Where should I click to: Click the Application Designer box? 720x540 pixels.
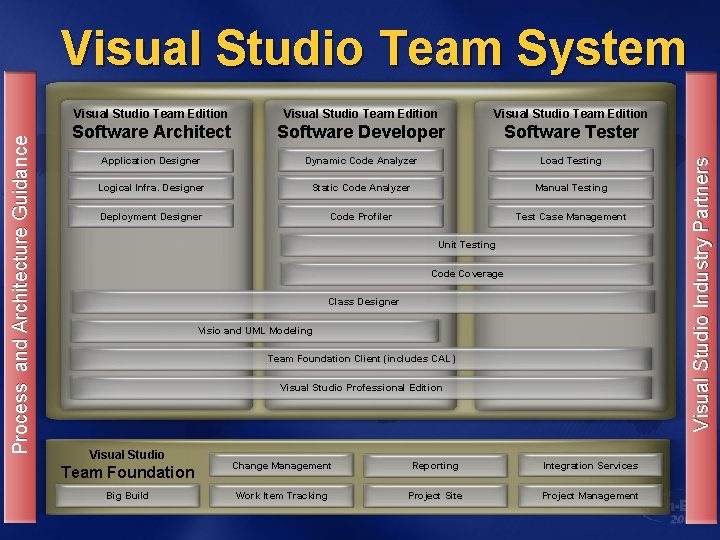coord(151,161)
